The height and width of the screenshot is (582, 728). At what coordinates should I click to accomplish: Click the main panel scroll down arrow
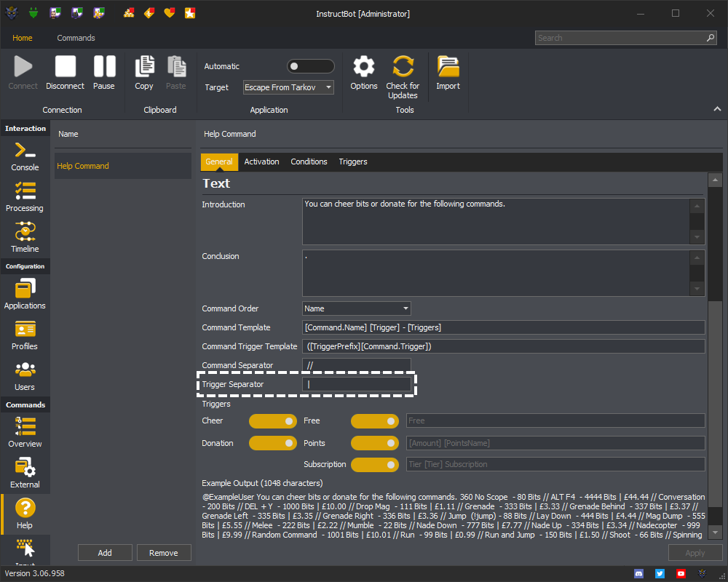tap(715, 533)
